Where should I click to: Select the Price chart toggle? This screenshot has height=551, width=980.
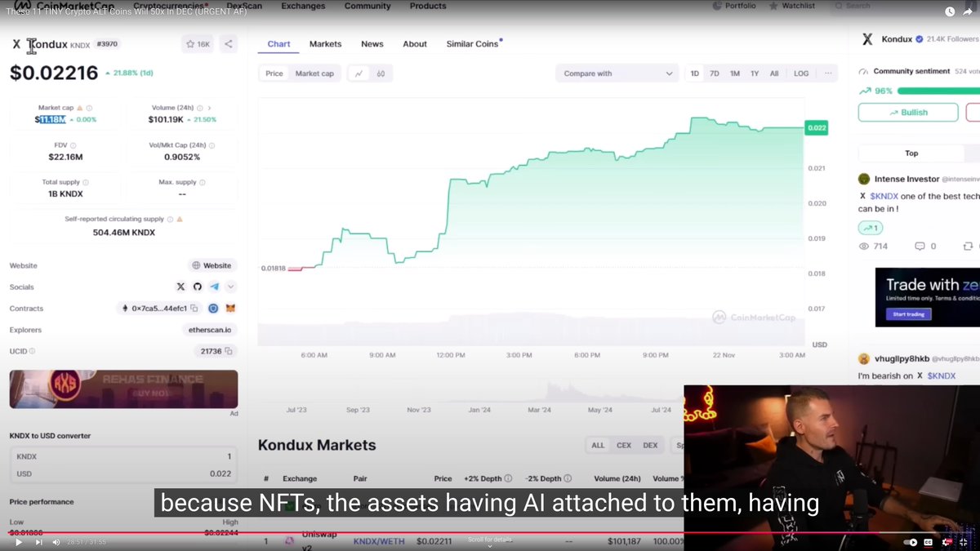(274, 73)
